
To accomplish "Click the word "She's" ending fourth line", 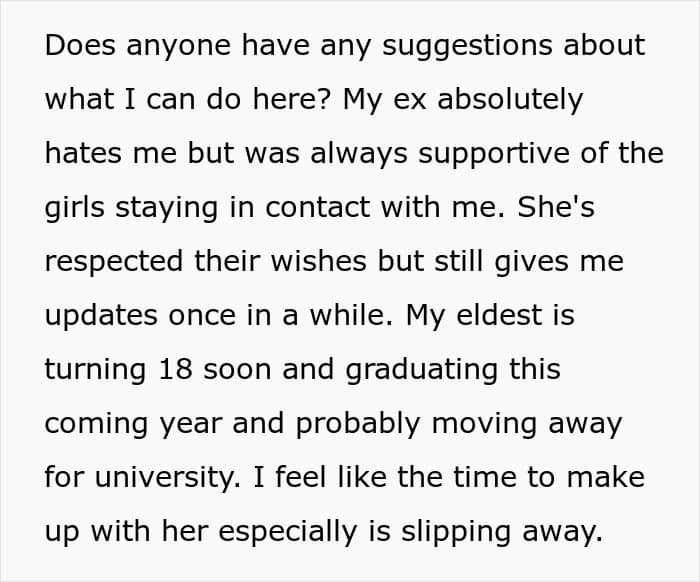I will (556, 207).
